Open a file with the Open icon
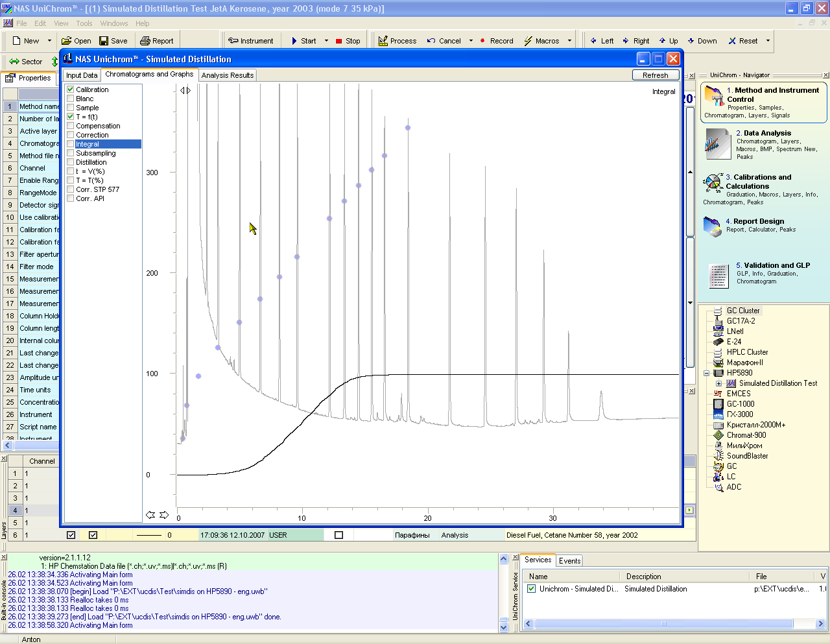The width and height of the screenshot is (830, 644). coord(66,41)
